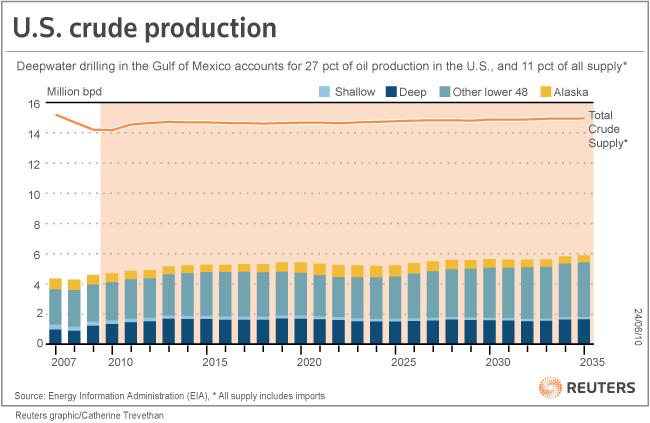Click the 'Total Crude Supply*' line label
This screenshot has width=650, height=423.
(x=607, y=130)
